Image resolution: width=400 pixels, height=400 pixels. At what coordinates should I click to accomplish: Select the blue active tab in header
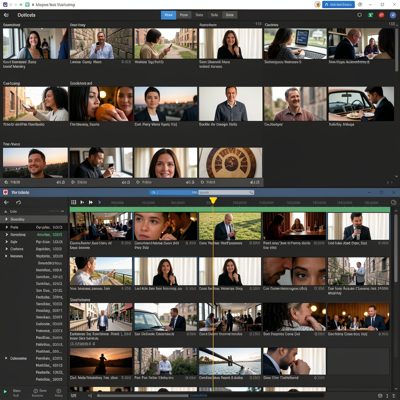(168, 15)
